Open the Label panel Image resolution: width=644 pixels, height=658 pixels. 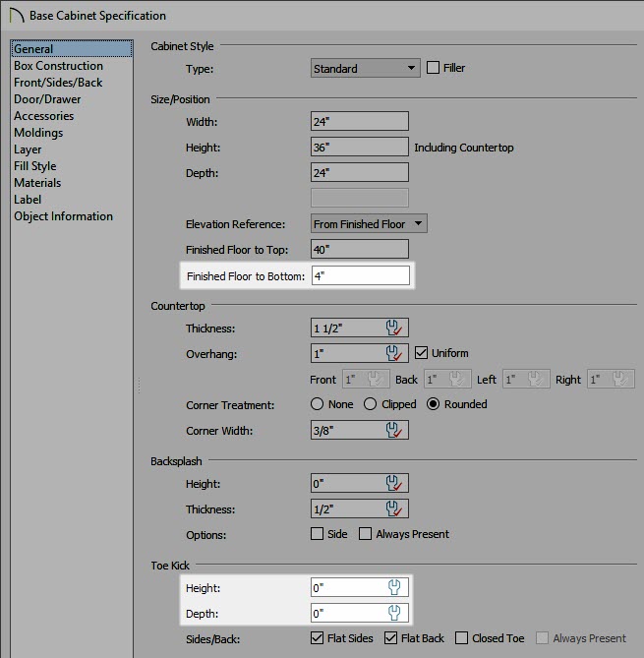28,200
